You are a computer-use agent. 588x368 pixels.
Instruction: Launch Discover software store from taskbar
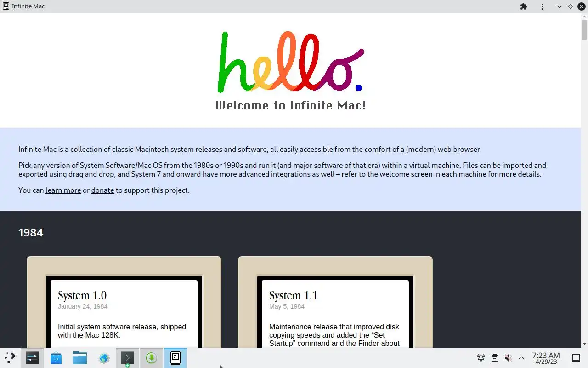click(56, 358)
